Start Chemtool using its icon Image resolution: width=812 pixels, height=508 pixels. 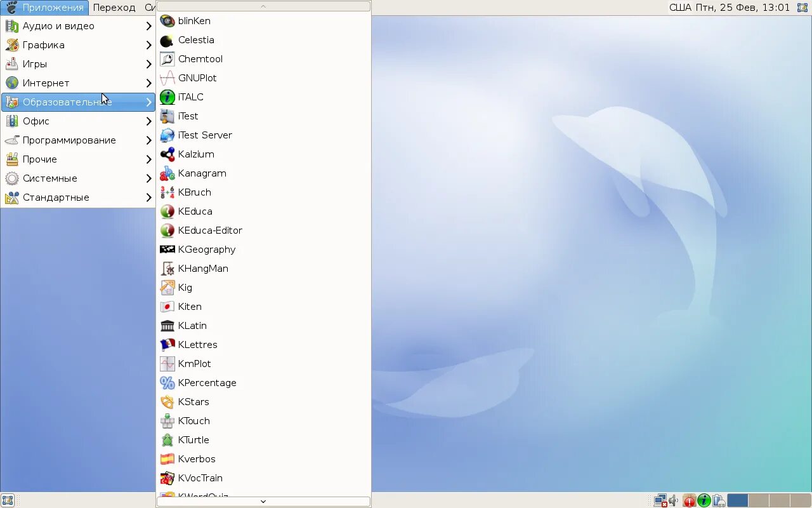click(167, 59)
